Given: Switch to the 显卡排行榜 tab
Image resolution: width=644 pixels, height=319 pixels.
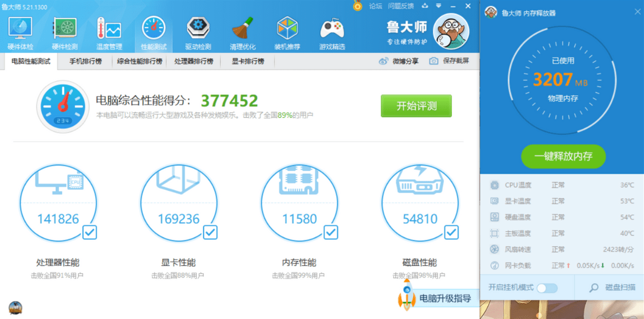Looking at the screenshot, I should [x=248, y=61].
